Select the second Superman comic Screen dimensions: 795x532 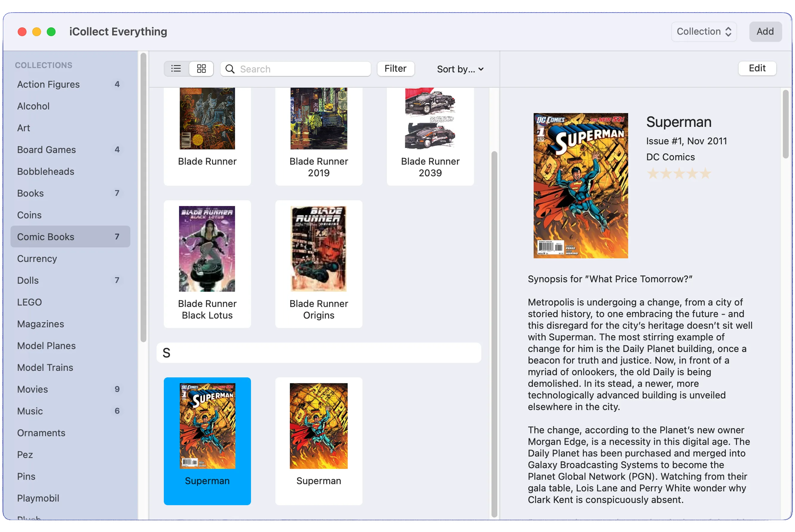click(x=318, y=440)
